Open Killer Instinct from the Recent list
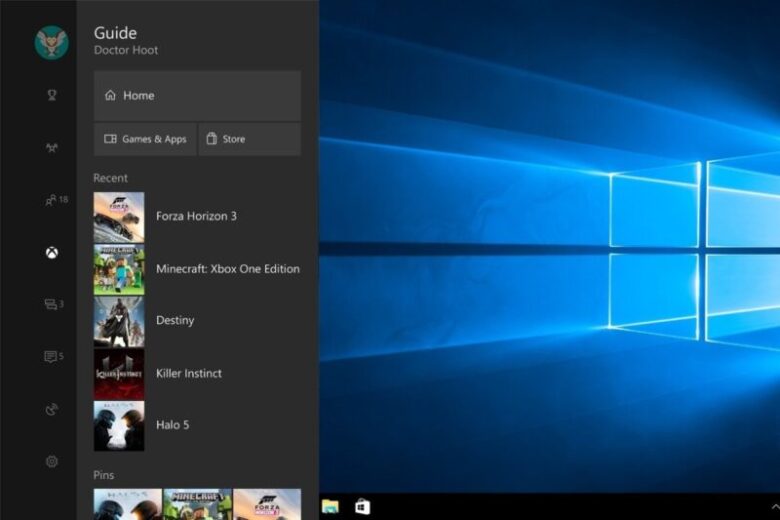Screen dimensions: 780x520 [x=189, y=373]
